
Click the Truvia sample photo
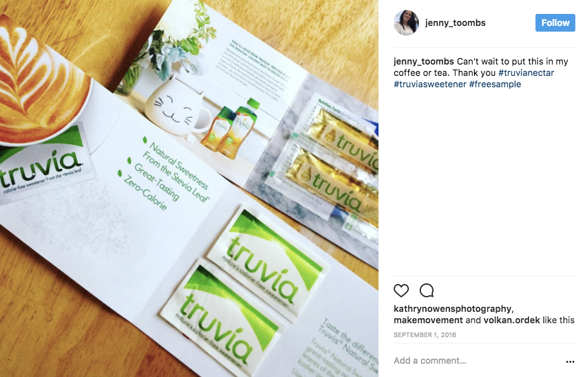click(189, 188)
